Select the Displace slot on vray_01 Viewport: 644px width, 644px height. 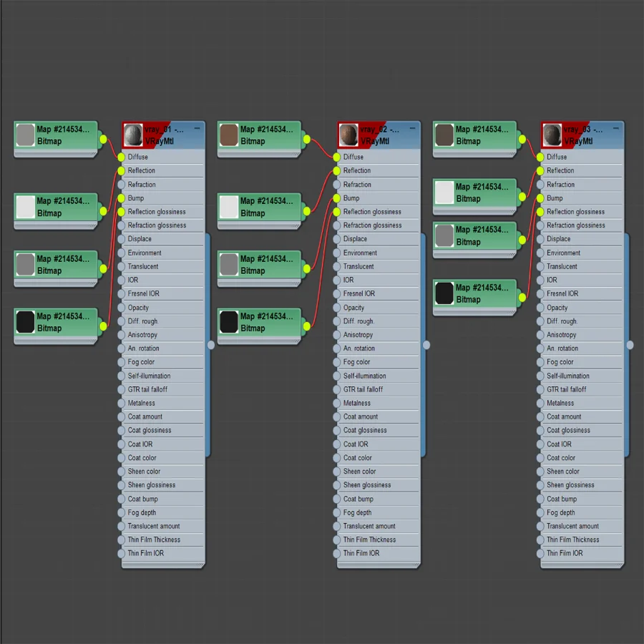(x=163, y=239)
